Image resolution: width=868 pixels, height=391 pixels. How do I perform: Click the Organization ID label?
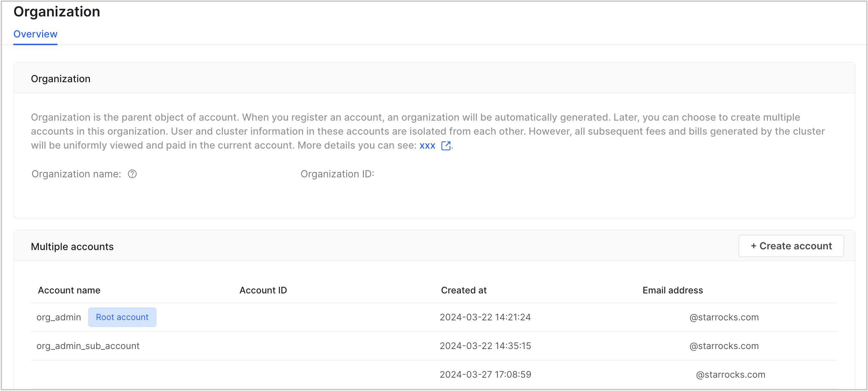click(x=337, y=174)
